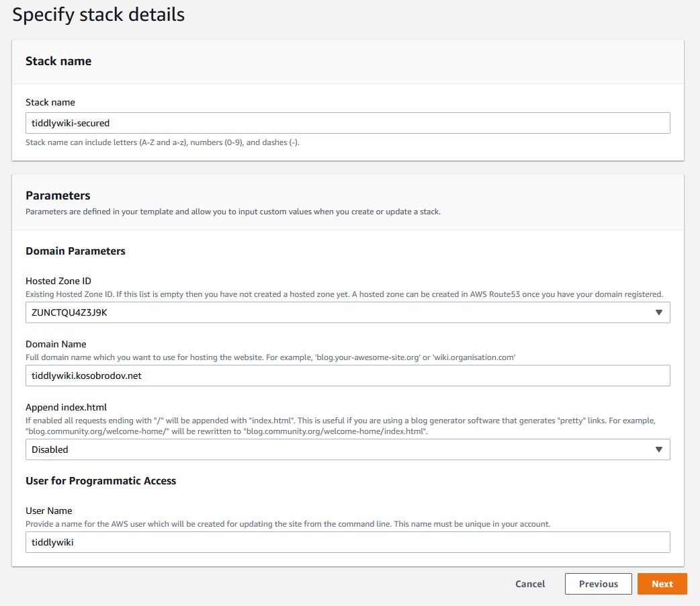Click the 'Domain Name' field label
The height and width of the screenshot is (606, 700).
pos(56,344)
